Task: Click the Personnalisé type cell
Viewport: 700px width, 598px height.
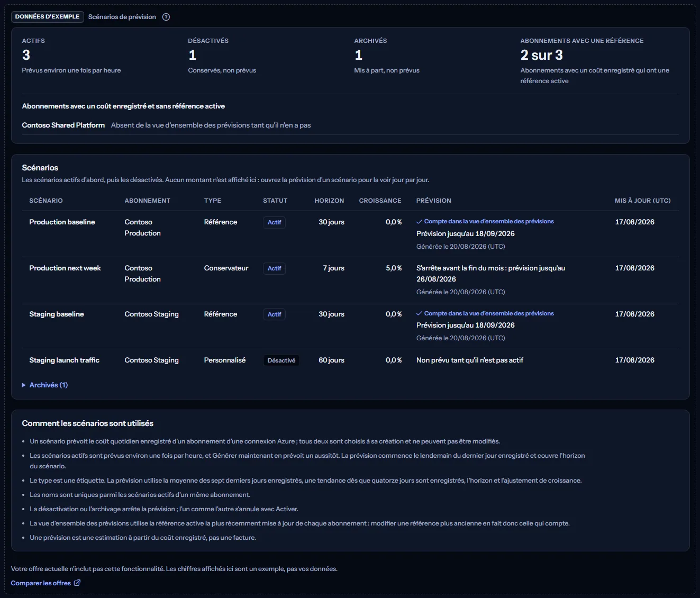Action: point(225,360)
